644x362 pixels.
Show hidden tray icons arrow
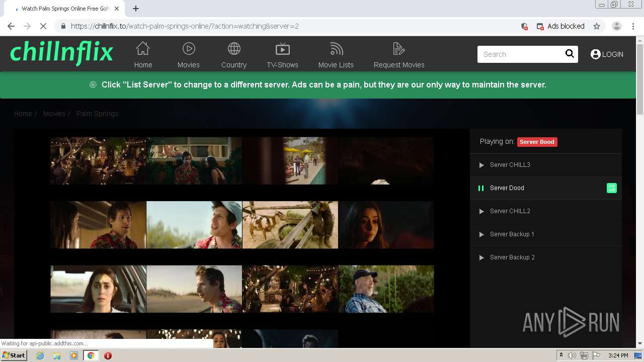(561, 355)
